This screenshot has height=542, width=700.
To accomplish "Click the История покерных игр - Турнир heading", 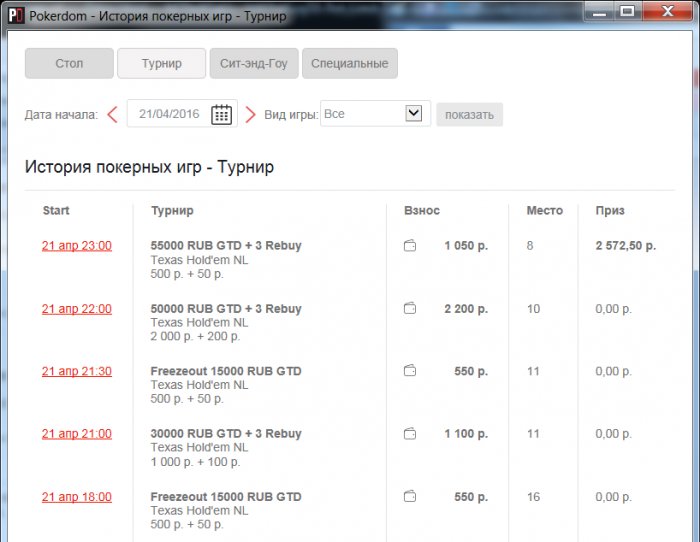I will point(150,167).
